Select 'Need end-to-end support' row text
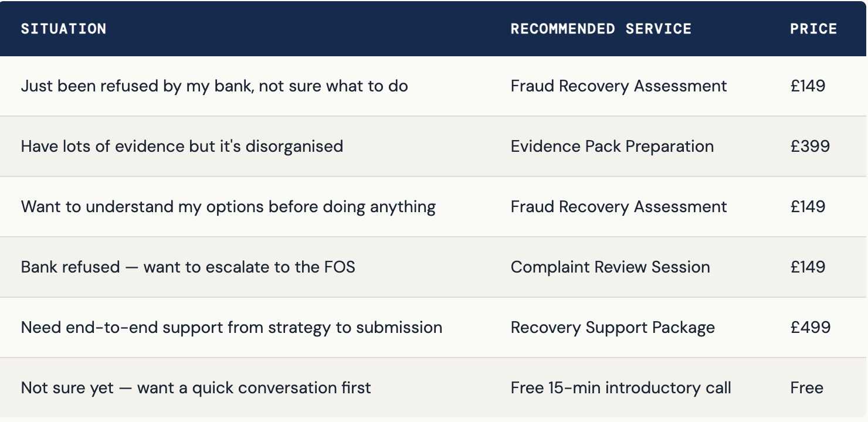The height and width of the screenshot is (422, 868). coord(232,328)
